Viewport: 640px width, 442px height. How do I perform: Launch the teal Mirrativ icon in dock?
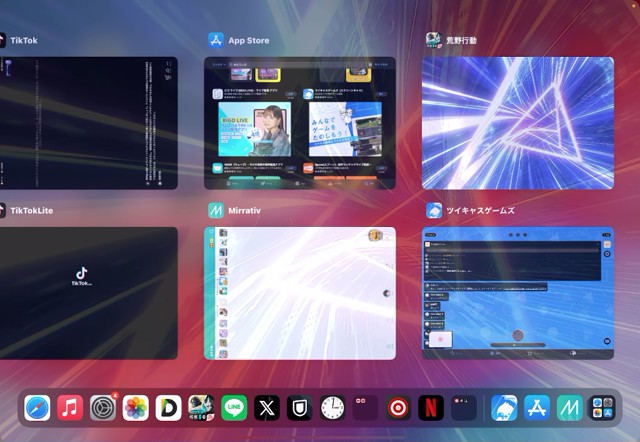[x=570, y=408]
